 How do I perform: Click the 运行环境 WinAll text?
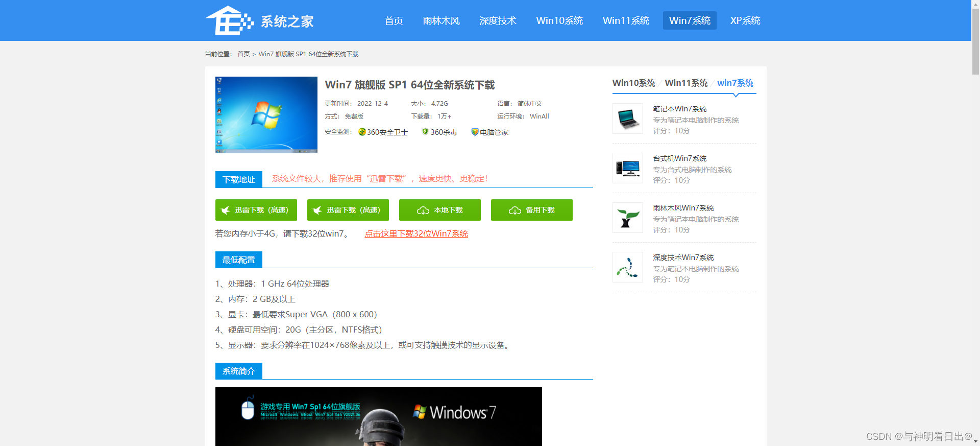tap(523, 116)
